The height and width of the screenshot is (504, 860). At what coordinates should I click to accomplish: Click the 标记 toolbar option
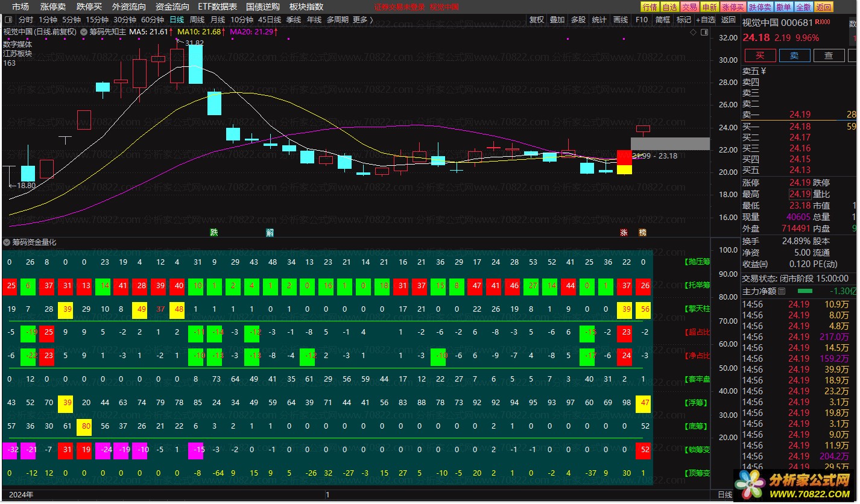[684, 20]
